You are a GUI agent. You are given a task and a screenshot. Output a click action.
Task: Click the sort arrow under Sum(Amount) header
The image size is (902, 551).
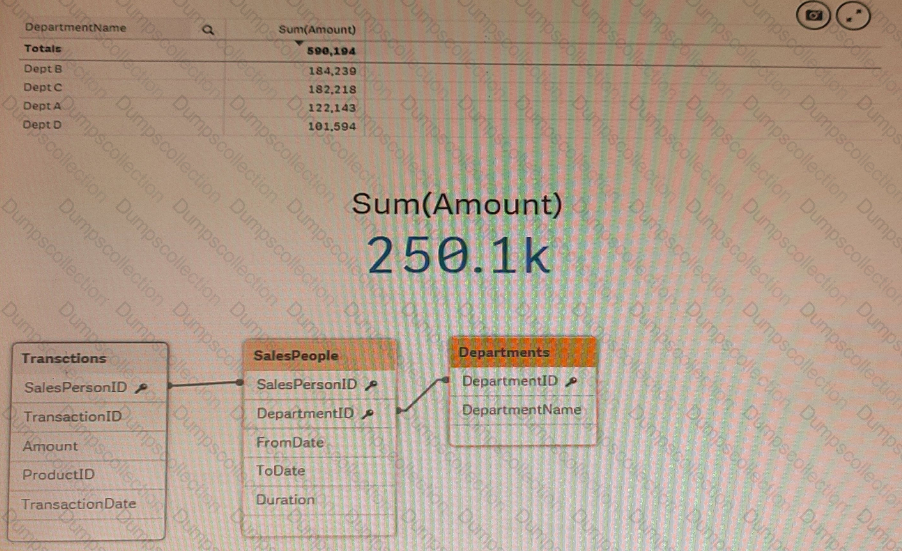point(297,41)
